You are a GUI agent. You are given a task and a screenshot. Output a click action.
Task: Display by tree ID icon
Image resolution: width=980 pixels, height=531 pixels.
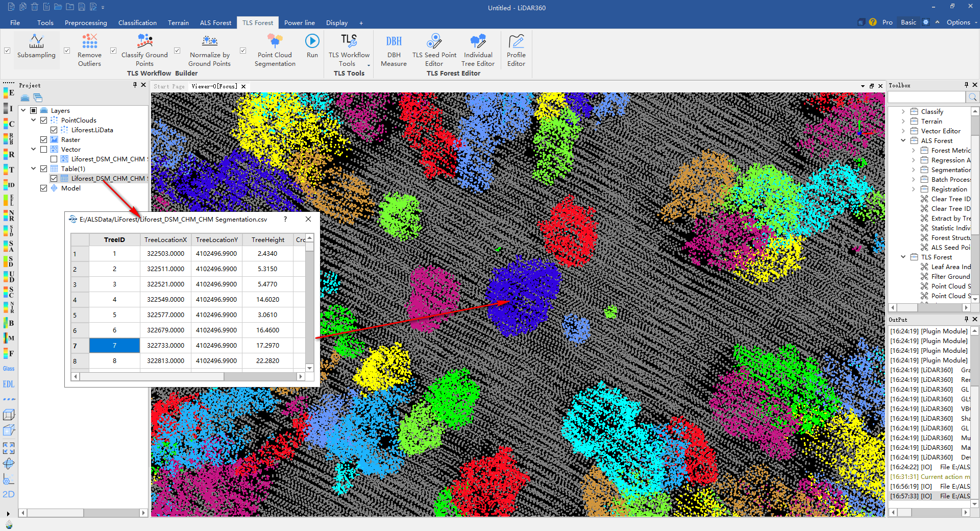pos(9,185)
